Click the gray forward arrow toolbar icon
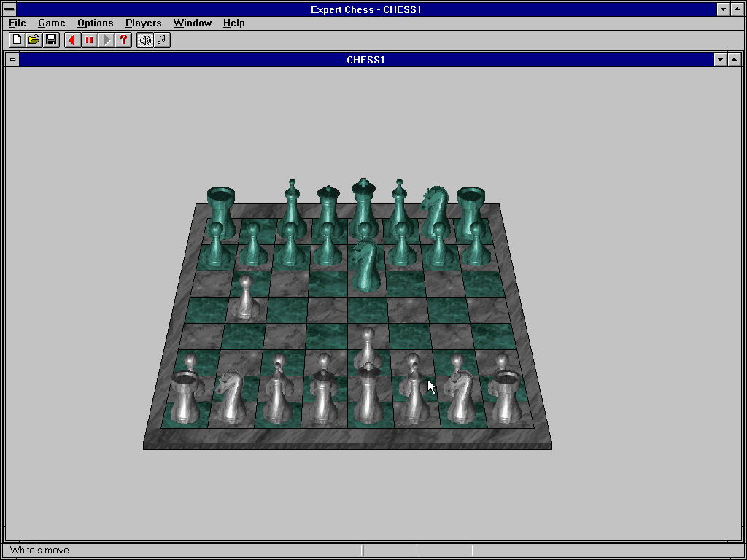The height and width of the screenshot is (560, 747). (107, 40)
